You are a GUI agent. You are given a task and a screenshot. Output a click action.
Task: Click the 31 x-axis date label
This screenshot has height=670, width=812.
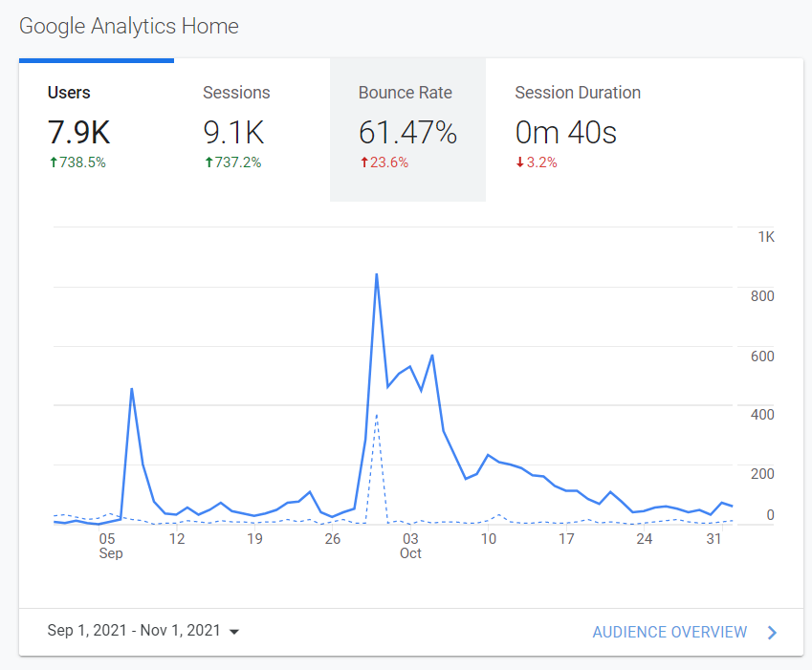[714, 539]
